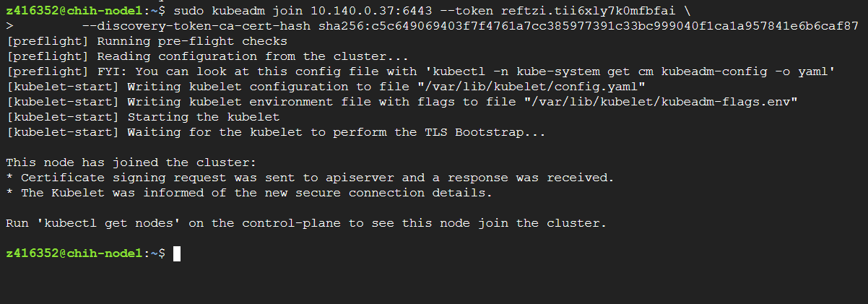Click the sha256 hash string

coord(589,27)
